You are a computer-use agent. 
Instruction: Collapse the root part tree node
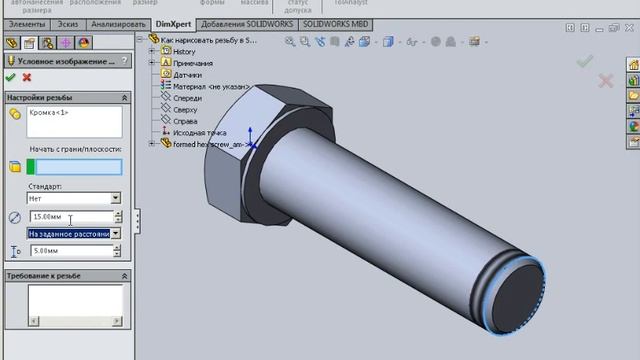click(x=140, y=40)
